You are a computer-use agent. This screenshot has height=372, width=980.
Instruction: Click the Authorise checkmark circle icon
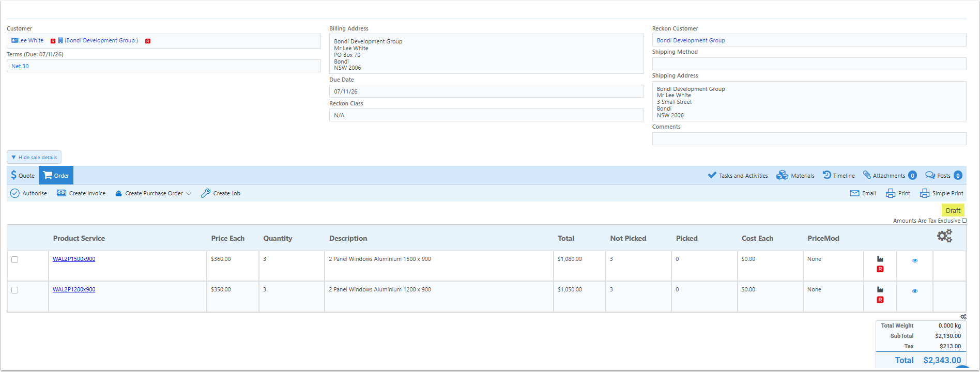[15, 193]
